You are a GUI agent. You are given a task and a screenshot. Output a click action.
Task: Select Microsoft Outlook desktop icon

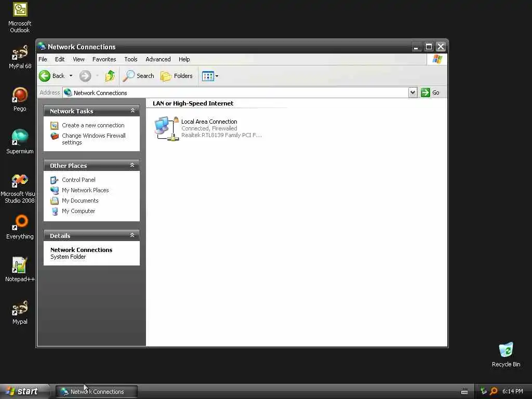pos(20,18)
